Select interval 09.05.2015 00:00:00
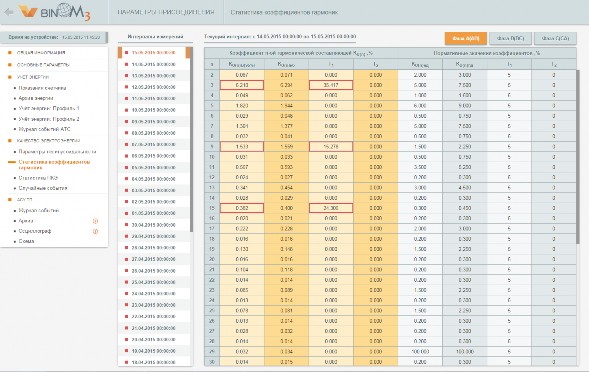Screen dimensions: 589x372 [x=153, y=121]
